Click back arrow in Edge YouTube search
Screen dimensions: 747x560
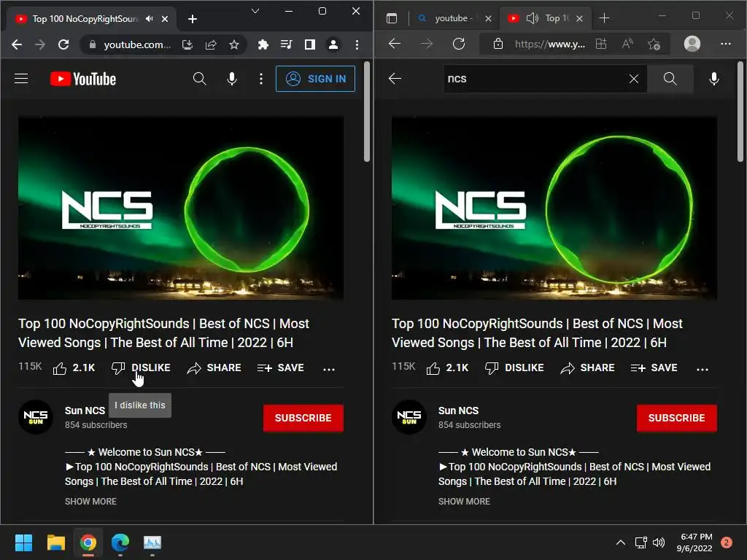395,79
